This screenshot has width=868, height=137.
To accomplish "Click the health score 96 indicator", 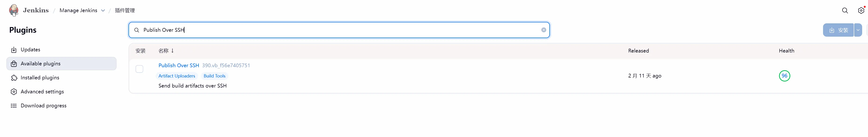I will [784, 76].
